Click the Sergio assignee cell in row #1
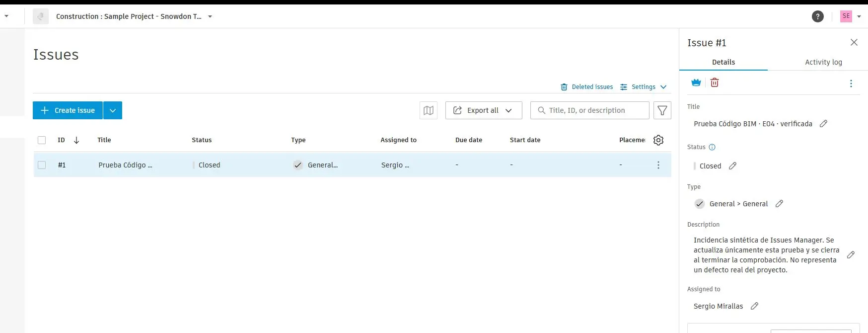 [x=395, y=165]
